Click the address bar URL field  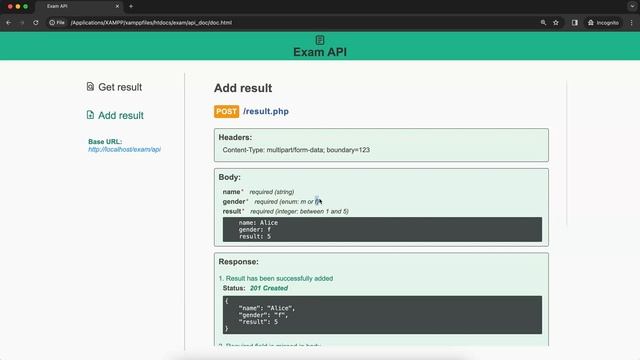point(151,23)
